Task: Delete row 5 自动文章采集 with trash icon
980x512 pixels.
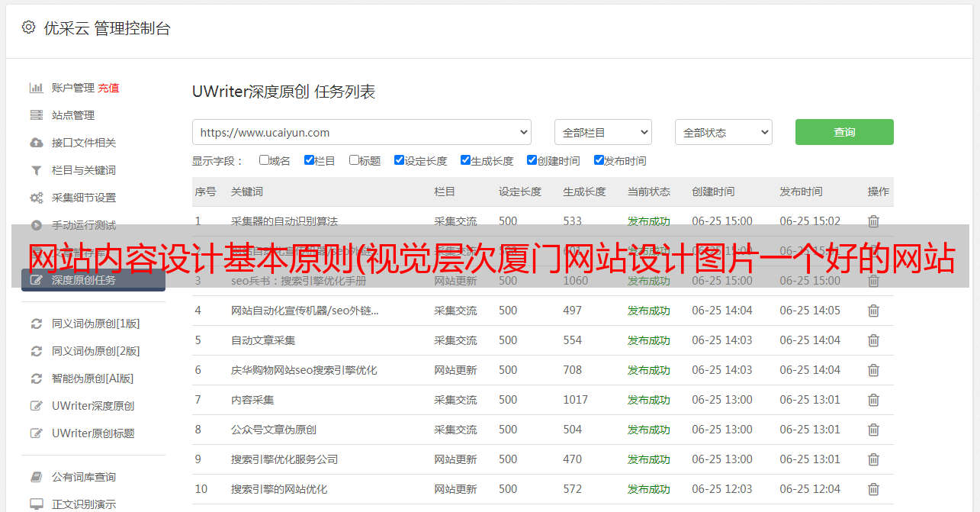Action: pos(873,340)
